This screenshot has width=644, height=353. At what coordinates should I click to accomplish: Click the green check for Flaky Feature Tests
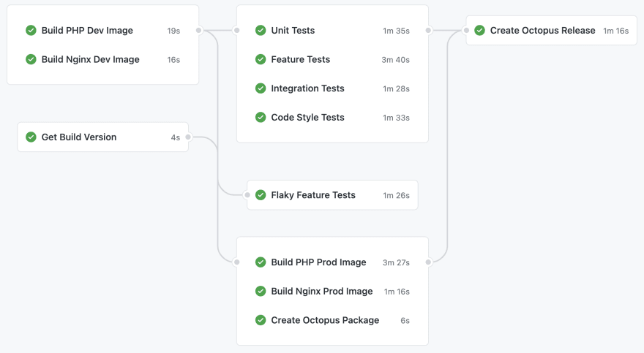coord(261,195)
